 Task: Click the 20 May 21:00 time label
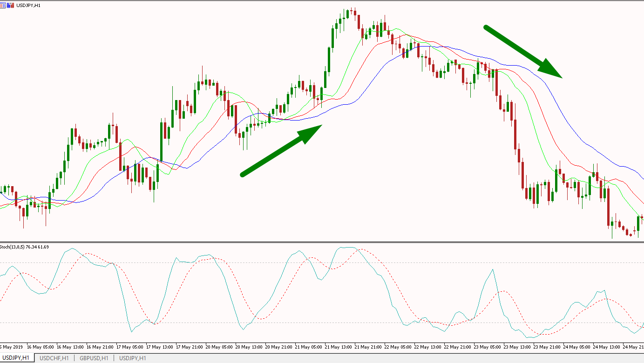[279, 347]
